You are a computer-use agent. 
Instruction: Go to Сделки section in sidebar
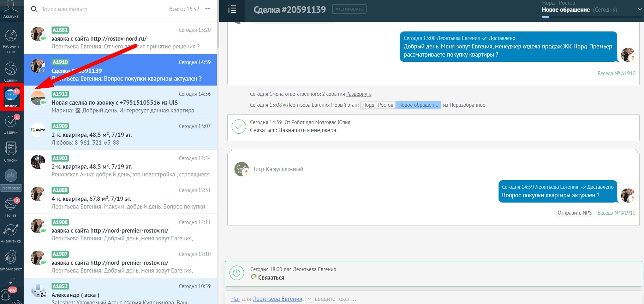pyautogui.click(x=11, y=71)
